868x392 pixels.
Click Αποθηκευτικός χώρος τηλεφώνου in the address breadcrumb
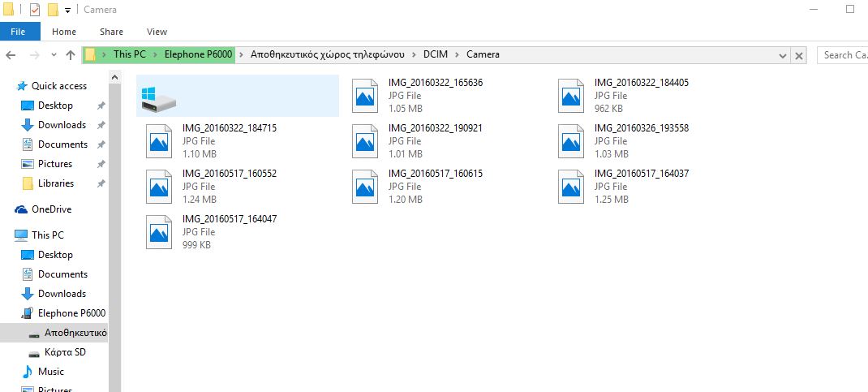tap(327, 54)
